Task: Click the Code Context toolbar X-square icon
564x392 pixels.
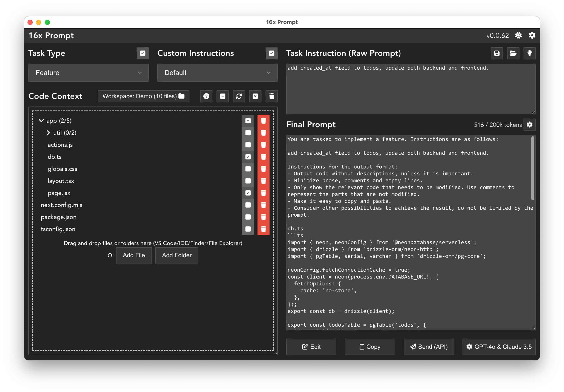Action: tap(256, 96)
